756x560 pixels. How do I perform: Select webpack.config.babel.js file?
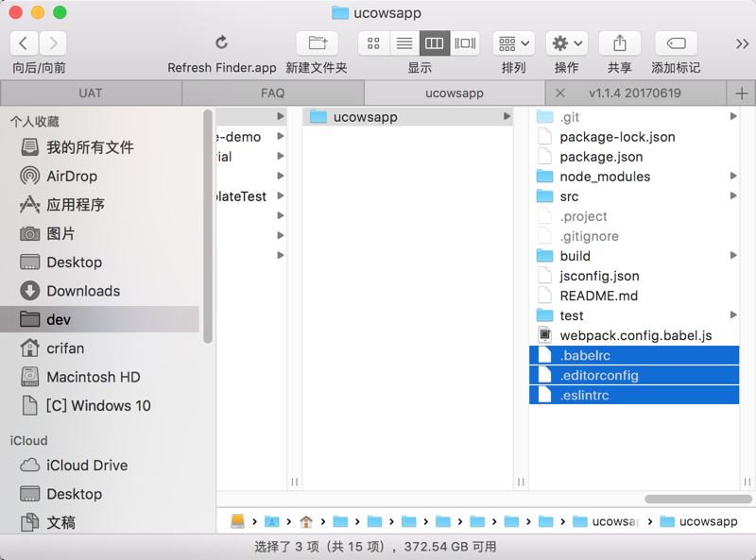[634, 335]
